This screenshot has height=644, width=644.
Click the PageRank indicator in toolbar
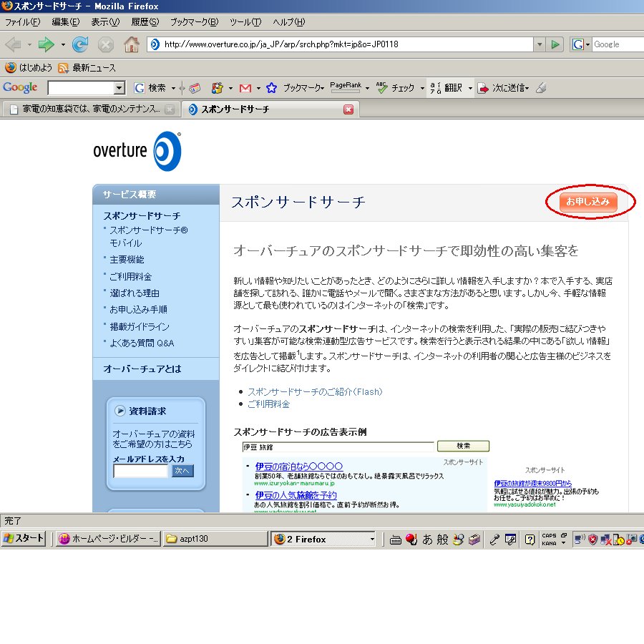tap(346, 87)
